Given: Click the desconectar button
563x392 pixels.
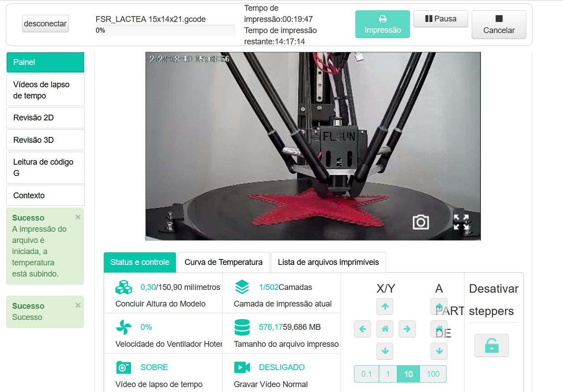Looking at the screenshot, I should [45, 24].
